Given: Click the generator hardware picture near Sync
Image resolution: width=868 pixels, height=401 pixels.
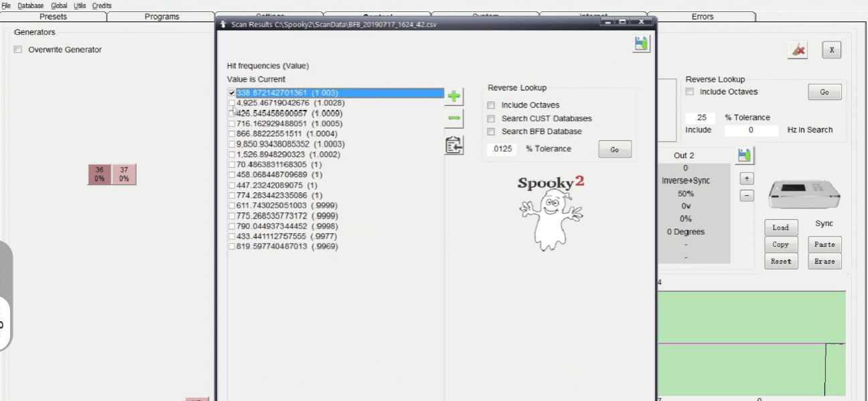Looking at the screenshot, I should coord(803,194).
